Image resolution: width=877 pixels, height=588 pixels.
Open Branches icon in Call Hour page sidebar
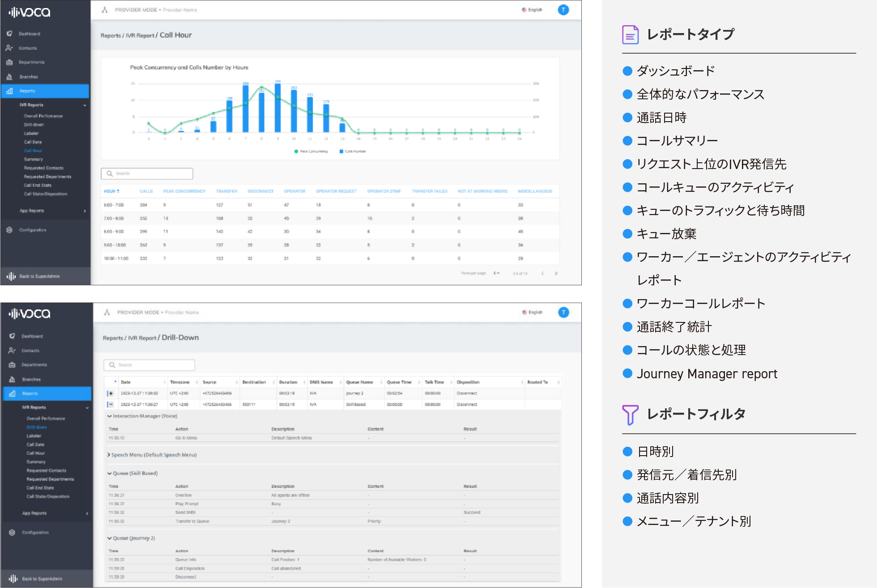(x=9, y=76)
